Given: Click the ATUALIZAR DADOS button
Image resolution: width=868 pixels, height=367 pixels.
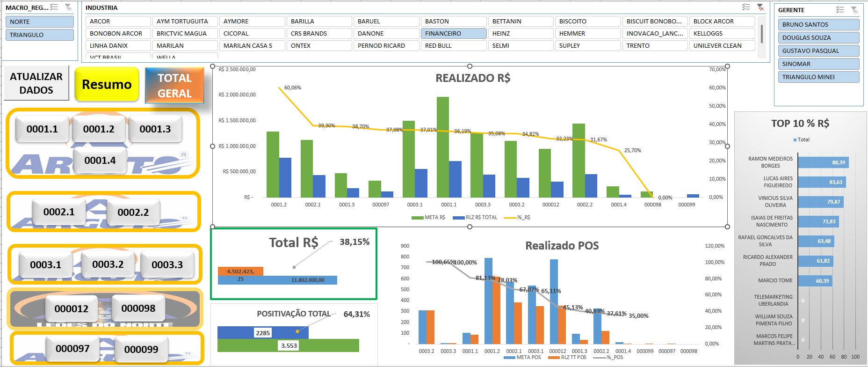Looking at the screenshot, I should (x=36, y=83).
